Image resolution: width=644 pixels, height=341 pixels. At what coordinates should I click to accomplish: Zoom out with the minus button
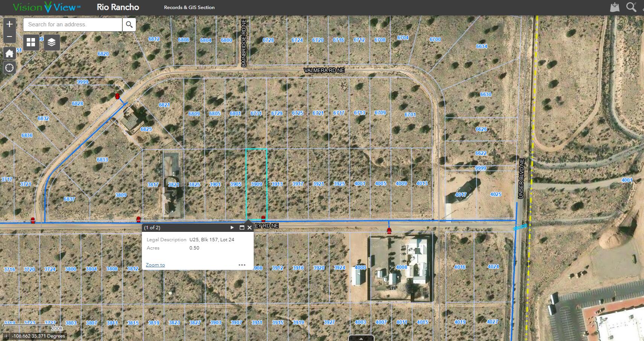click(x=9, y=37)
